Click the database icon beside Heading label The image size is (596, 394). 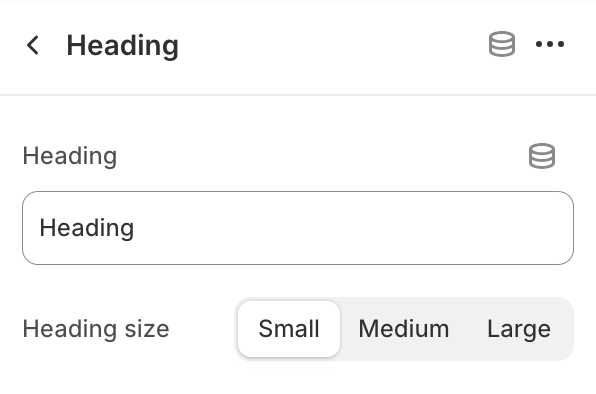pos(542,156)
